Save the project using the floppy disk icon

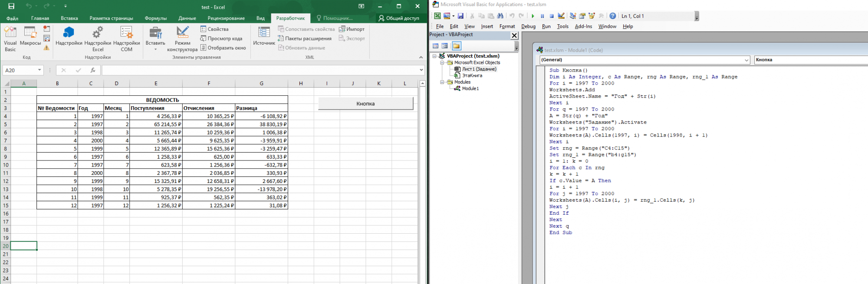460,16
